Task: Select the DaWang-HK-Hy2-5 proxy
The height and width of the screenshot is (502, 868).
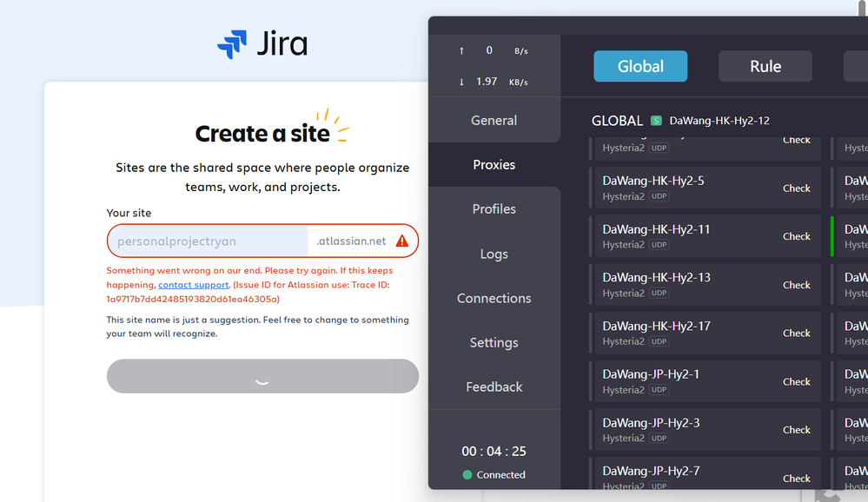Action: (x=705, y=188)
